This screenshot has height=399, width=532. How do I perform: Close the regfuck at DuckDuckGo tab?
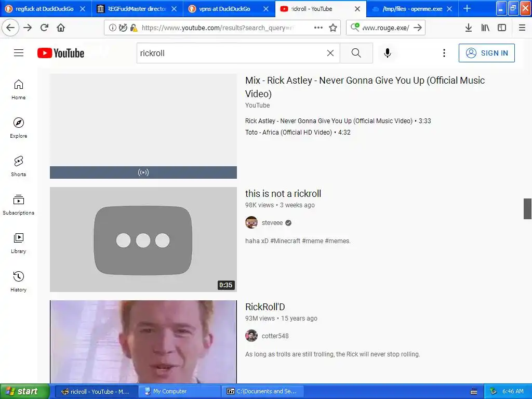point(83,9)
